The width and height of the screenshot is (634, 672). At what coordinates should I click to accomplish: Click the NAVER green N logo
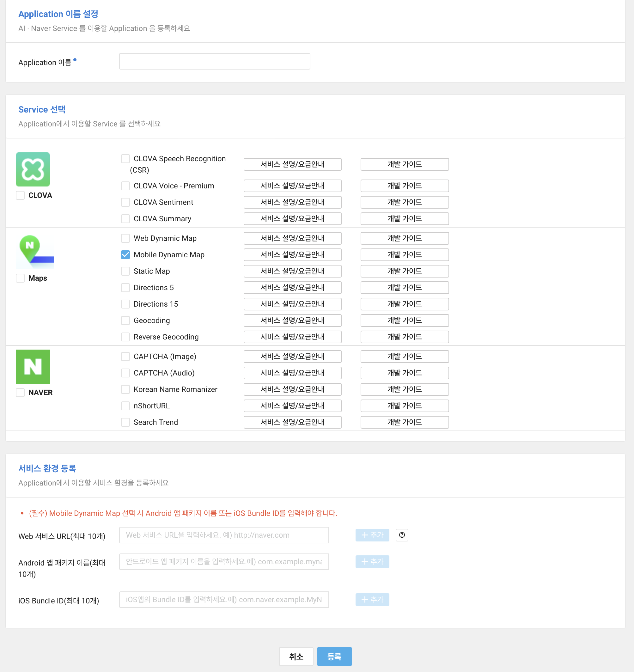click(x=33, y=366)
